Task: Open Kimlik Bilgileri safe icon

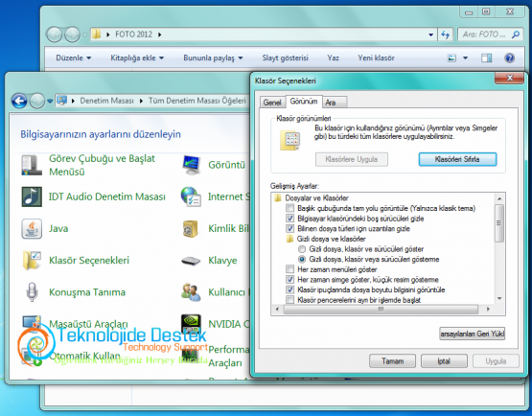Action: (x=191, y=229)
